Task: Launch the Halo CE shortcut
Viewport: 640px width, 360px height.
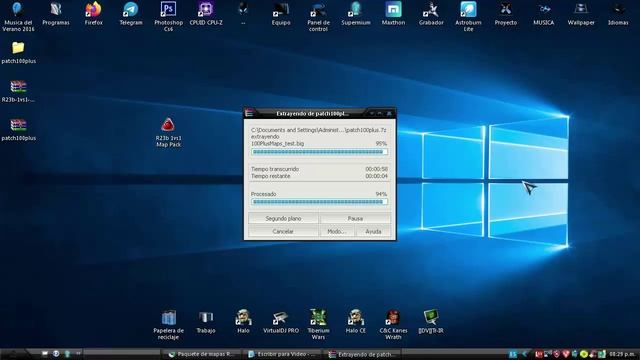Action: (356, 322)
